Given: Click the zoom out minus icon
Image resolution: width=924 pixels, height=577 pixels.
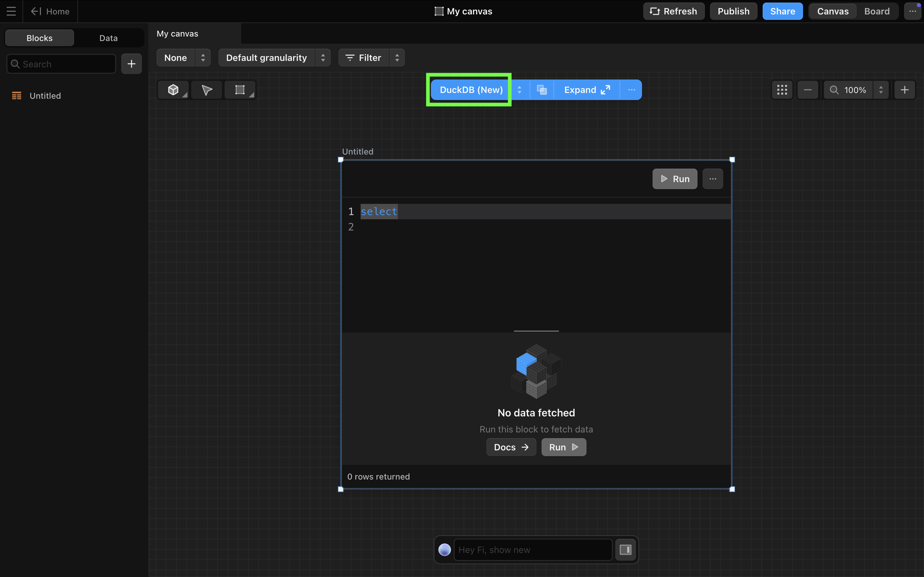Looking at the screenshot, I should click(x=808, y=90).
